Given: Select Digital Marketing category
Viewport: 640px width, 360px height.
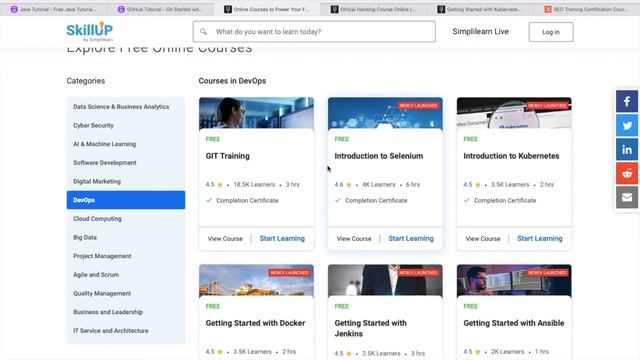Looking at the screenshot, I should pos(126,181).
